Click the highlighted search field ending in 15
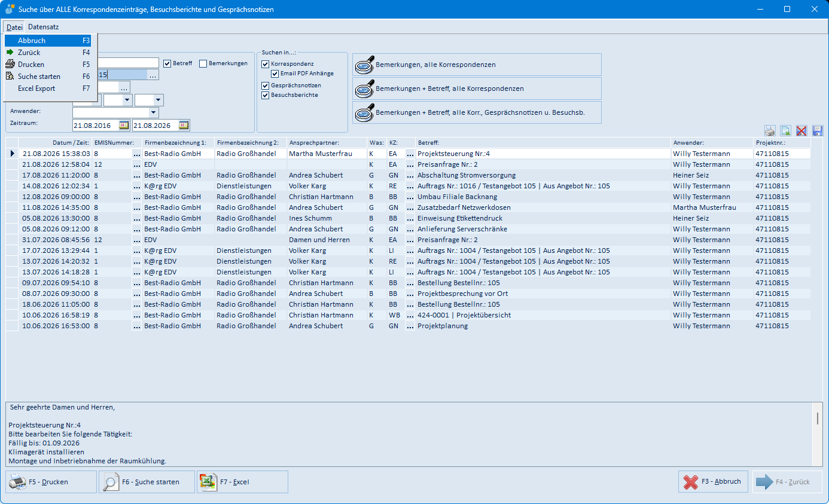 coord(122,75)
